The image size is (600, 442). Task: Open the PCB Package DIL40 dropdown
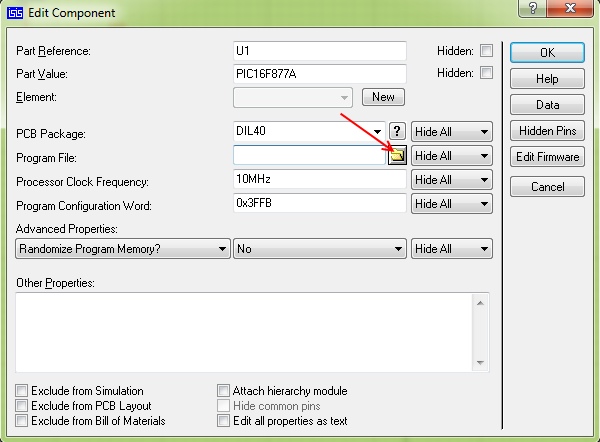pyautogui.click(x=378, y=132)
